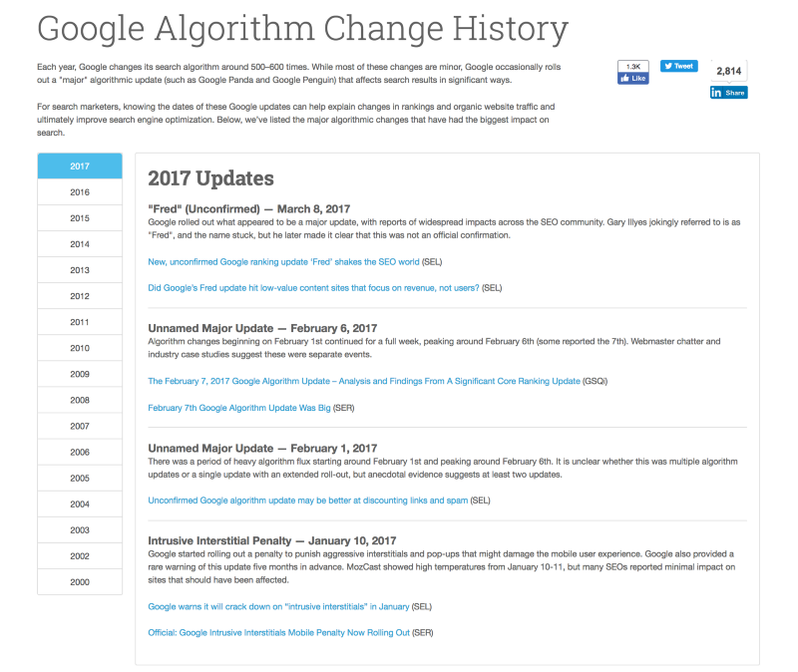
Task: Select the 2003 tab in sidebar
Action: pos(80,530)
